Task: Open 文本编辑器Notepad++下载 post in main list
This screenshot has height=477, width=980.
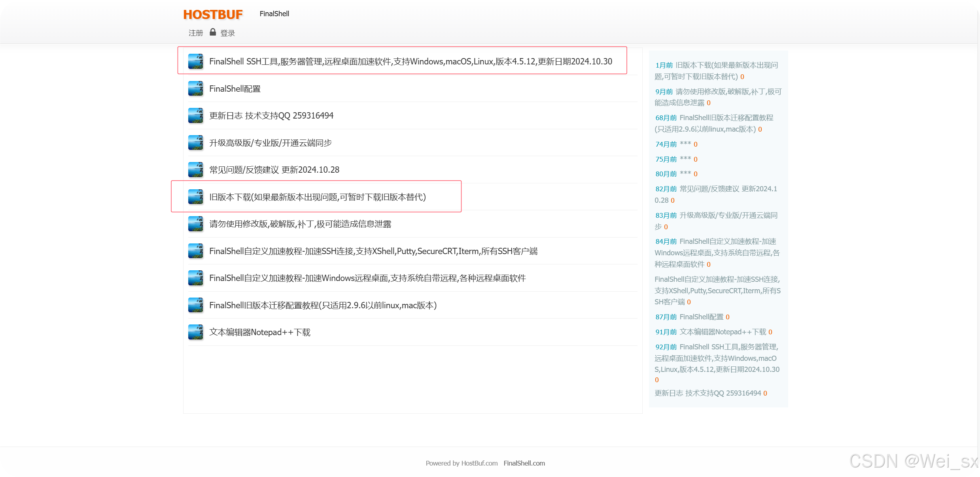Action: [x=260, y=332]
